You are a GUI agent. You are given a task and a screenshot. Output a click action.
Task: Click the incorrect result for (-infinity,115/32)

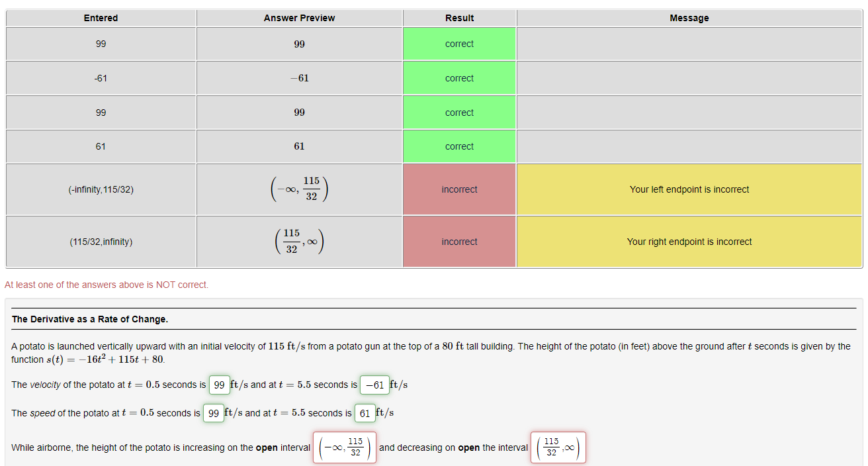[459, 189]
